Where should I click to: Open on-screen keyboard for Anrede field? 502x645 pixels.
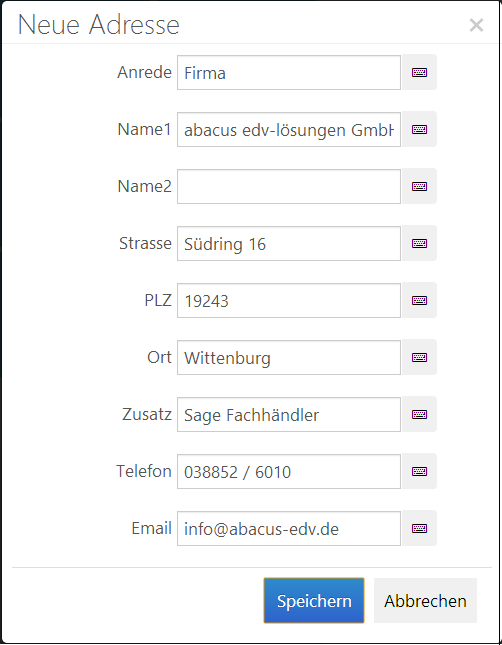(419, 72)
